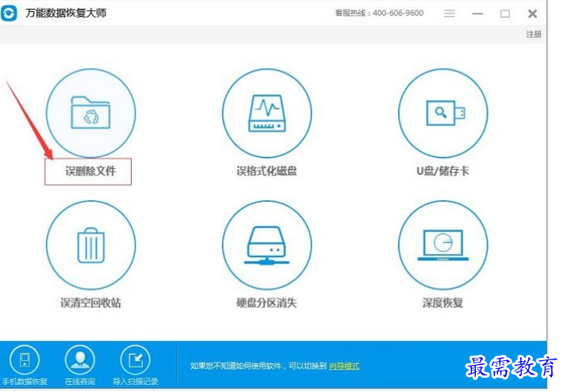Click the 手机数据恢复 caption

(x=25, y=382)
